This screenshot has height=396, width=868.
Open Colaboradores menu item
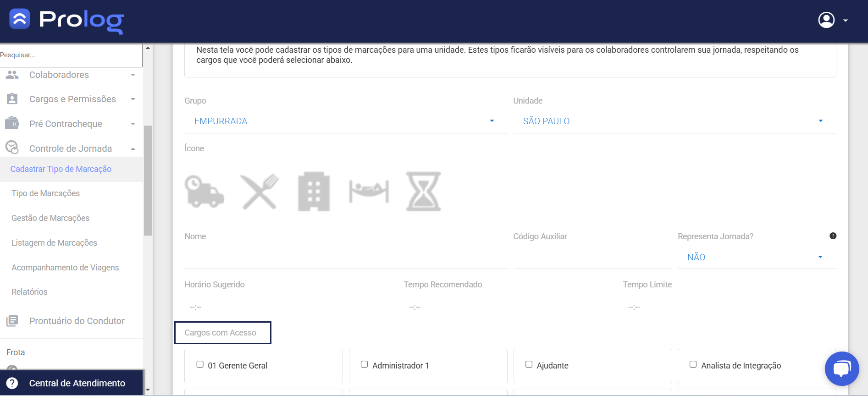click(72, 75)
